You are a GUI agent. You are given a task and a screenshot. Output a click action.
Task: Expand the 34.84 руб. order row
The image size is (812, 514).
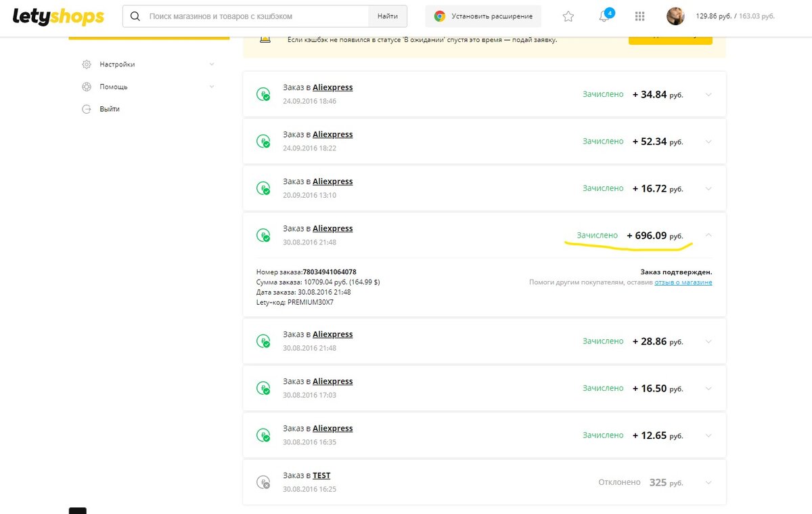point(708,94)
